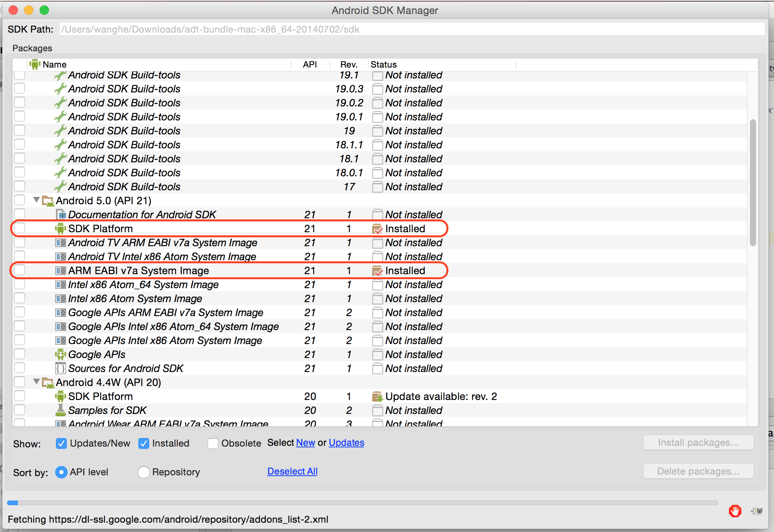Click the wrench icon for Build-tools 18.1.1

coord(60,145)
